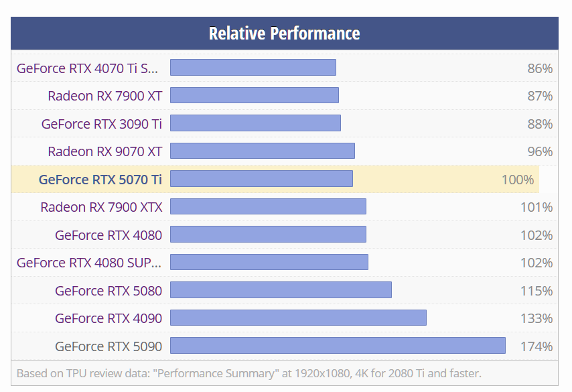Open the GeForce RTX 3090 Ti link
Image resolution: width=572 pixels, height=392 pixels.
[x=101, y=124]
